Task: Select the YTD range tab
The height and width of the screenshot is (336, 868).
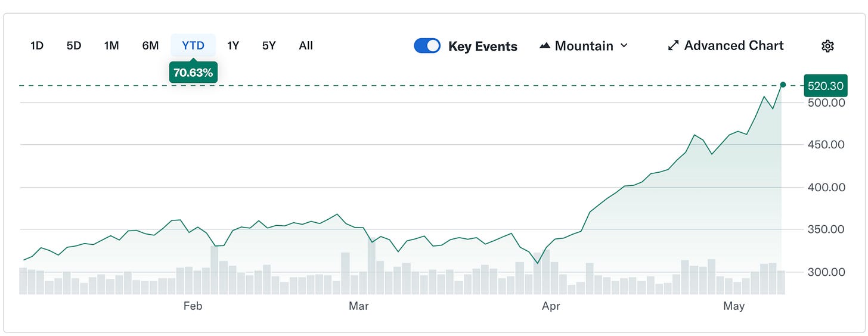Action: pyautogui.click(x=193, y=46)
